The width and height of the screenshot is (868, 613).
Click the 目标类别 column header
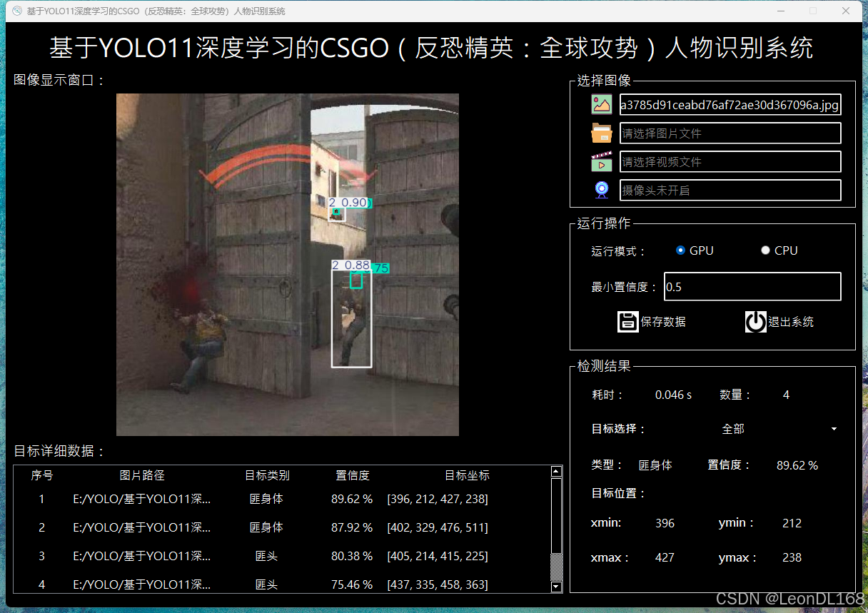(x=267, y=475)
